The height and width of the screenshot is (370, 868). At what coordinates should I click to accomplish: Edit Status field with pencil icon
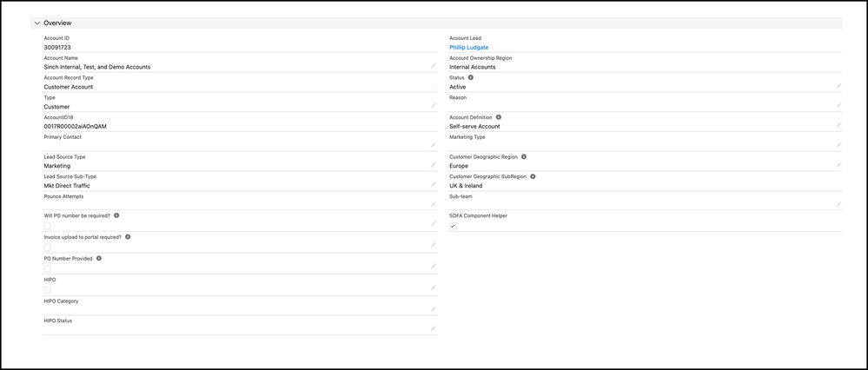(x=838, y=86)
